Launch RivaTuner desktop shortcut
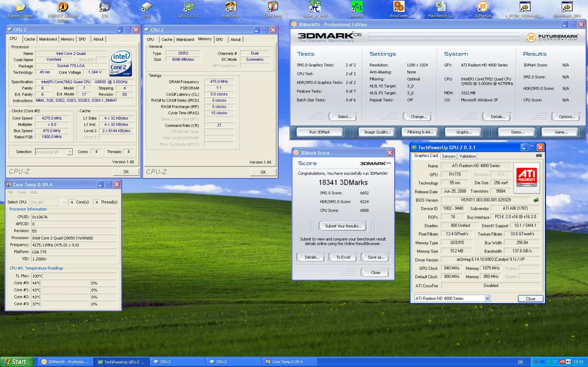 pyautogui.click(x=399, y=9)
